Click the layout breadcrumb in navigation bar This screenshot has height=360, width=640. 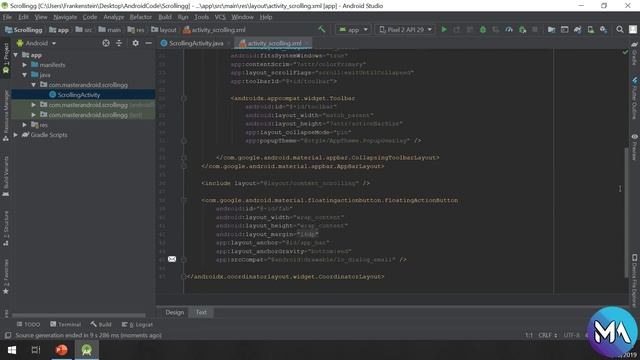[164, 30]
